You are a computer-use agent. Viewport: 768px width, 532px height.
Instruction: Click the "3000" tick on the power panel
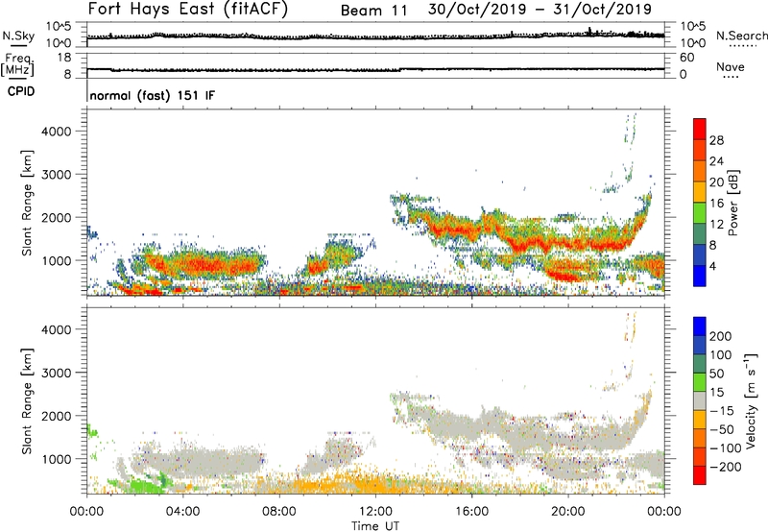coord(57,175)
